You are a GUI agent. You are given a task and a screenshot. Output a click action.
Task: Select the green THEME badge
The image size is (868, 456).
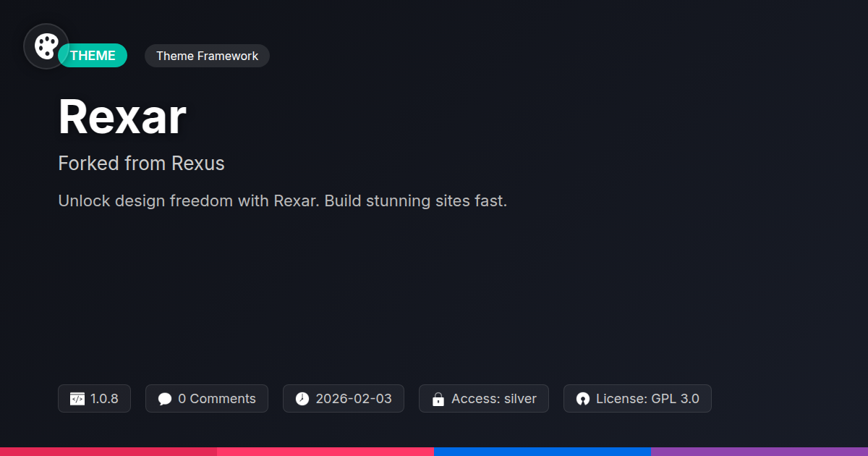pos(93,56)
